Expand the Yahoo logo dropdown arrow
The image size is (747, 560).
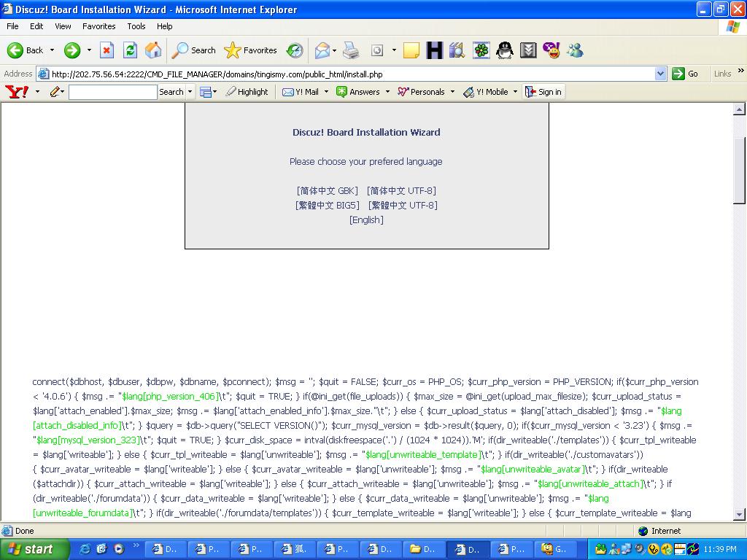tap(37, 91)
